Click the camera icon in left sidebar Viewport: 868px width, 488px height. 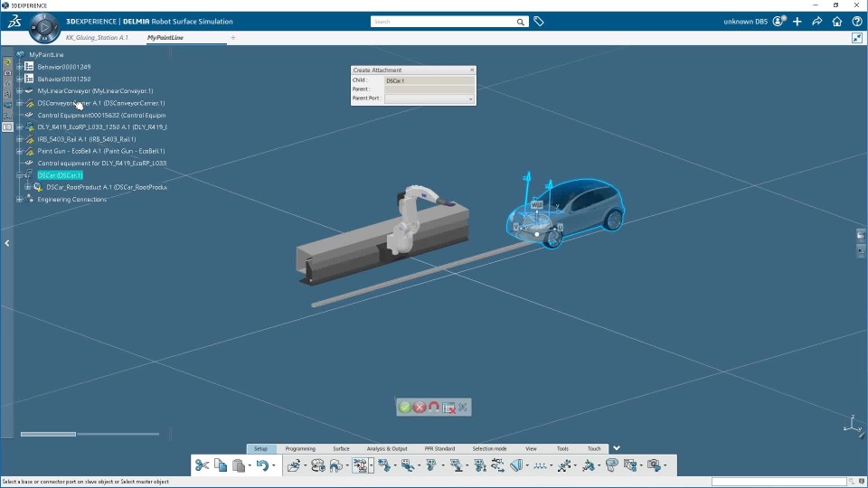pos(7,73)
